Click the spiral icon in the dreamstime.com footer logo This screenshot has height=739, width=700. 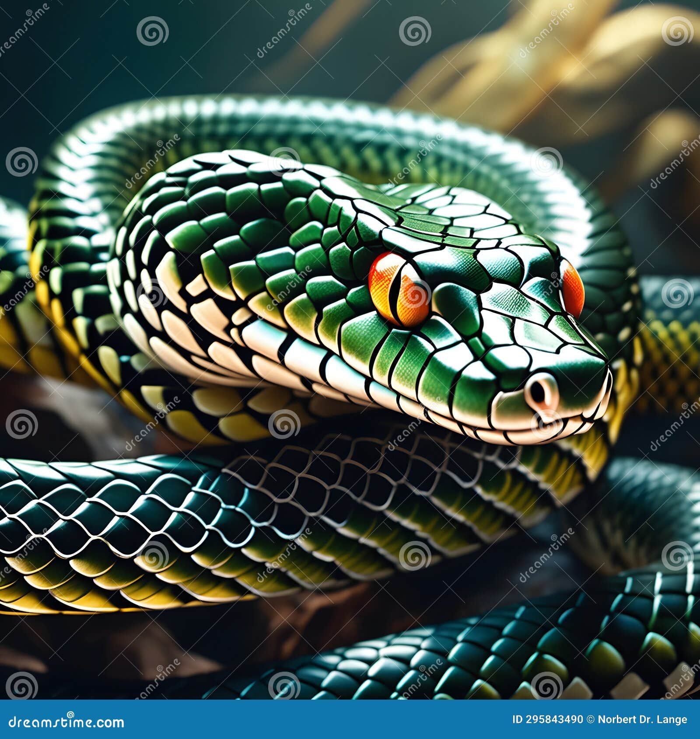(x=70, y=715)
